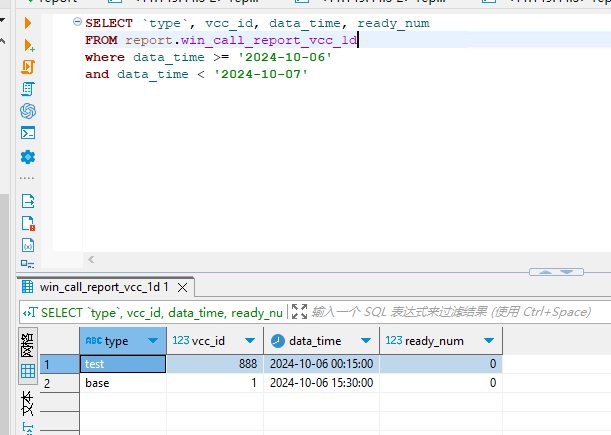Image resolution: width=611 pixels, height=435 pixels.
Task: Focus the SQL filter expression input field
Action: tap(451, 312)
